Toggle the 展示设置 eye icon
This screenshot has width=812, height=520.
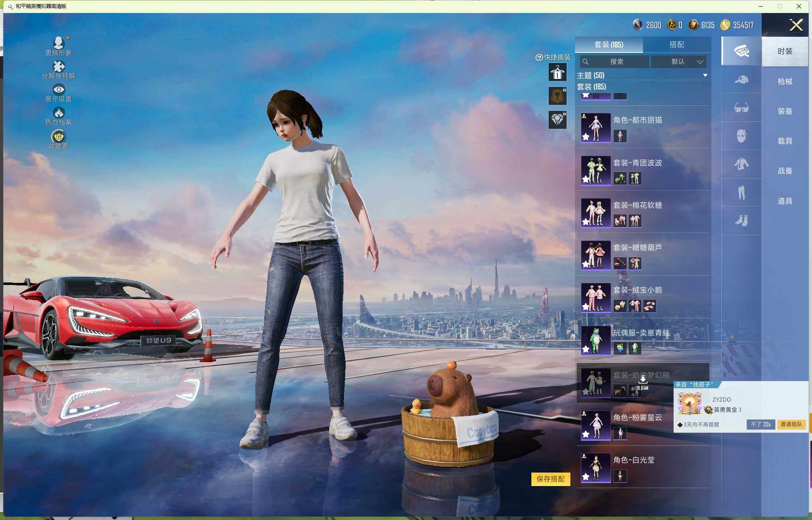[58, 89]
